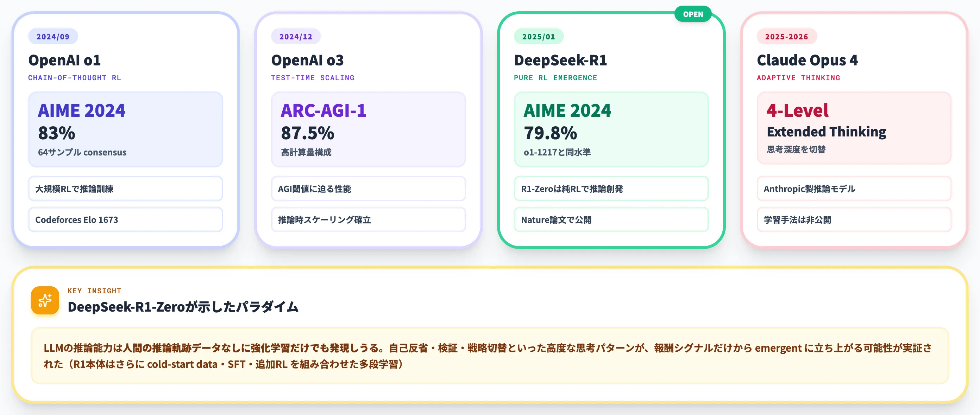Click the Extended Thinking label
Screen dimensions: 980x415
pos(826,132)
